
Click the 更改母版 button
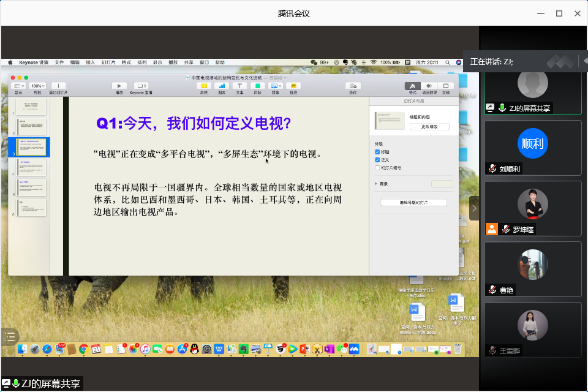[x=429, y=127]
